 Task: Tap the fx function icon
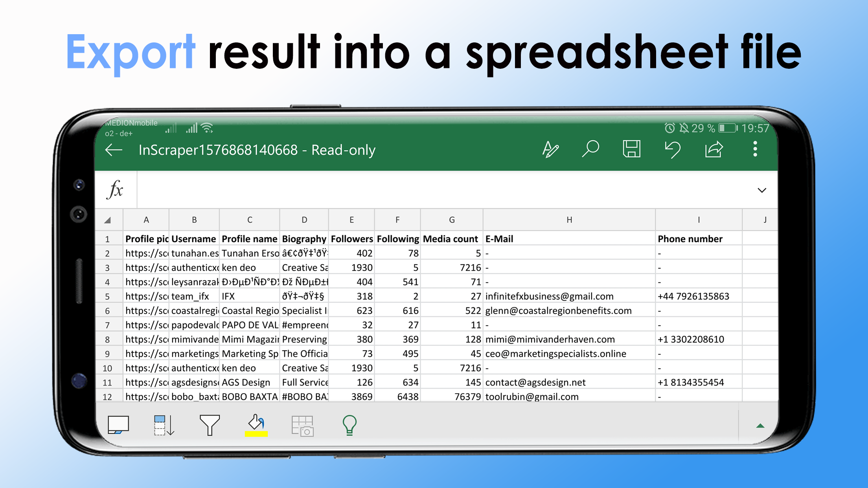(x=115, y=190)
